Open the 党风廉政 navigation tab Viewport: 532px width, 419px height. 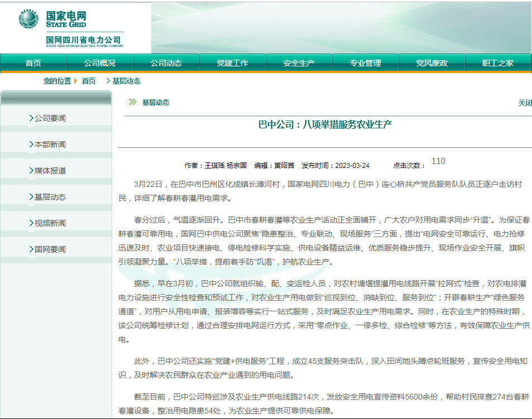432,63
